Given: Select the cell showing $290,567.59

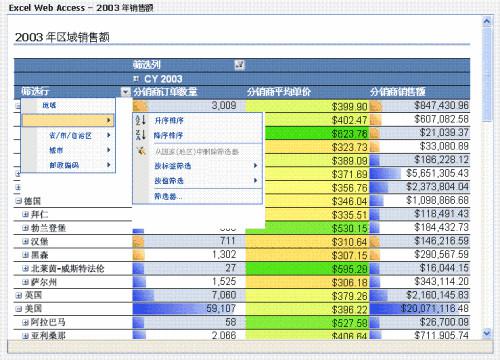Looking at the screenshot, I should (419, 255).
